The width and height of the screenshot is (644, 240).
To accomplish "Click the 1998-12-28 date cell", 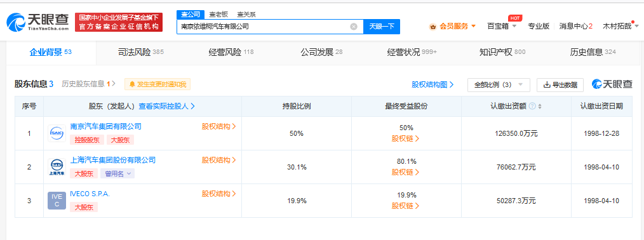I will [x=601, y=133].
